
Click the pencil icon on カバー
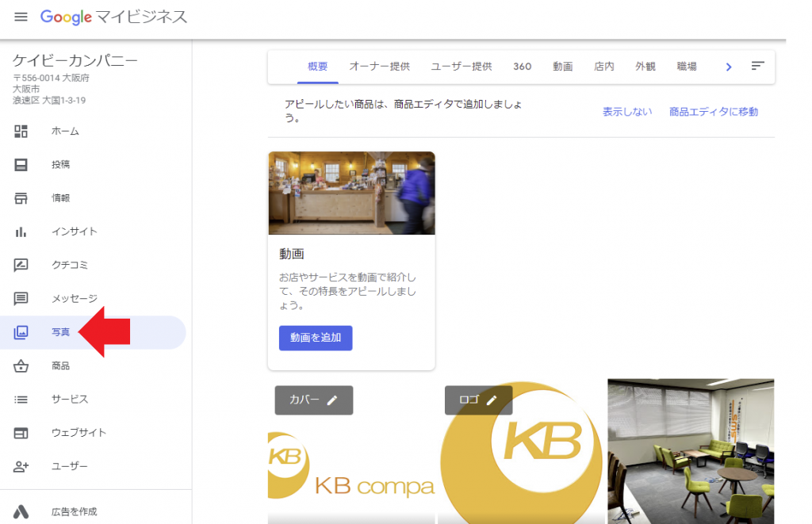pos(332,400)
